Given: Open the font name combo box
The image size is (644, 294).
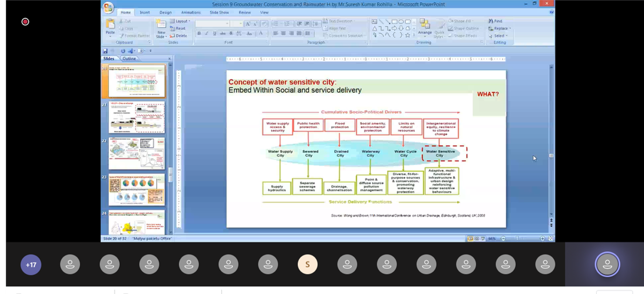Looking at the screenshot, I should click(213, 24).
